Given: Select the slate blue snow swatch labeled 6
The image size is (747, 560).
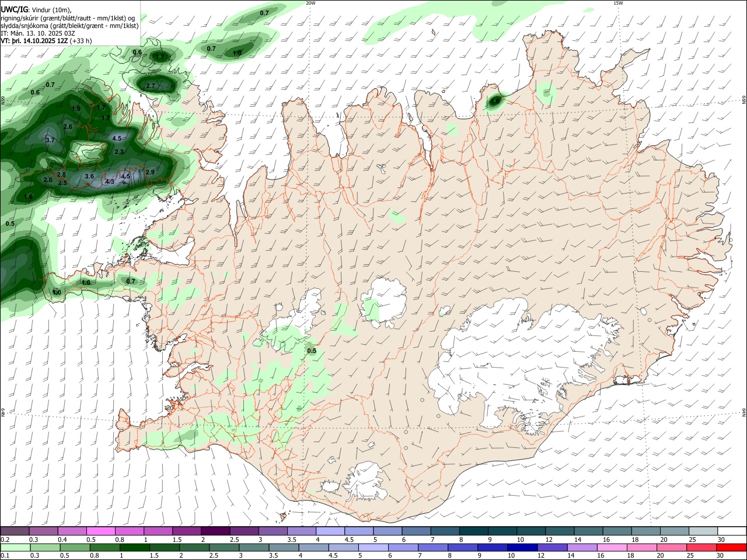Looking at the screenshot, I should [x=416, y=531].
